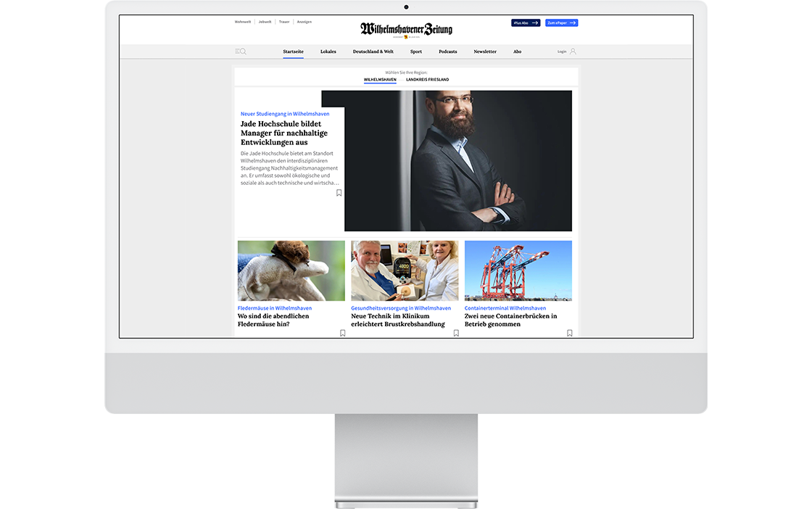Open the Lokales menu item
Viewport: 812px width, 509px height.
pyautogui.click(x=328, y=51)
